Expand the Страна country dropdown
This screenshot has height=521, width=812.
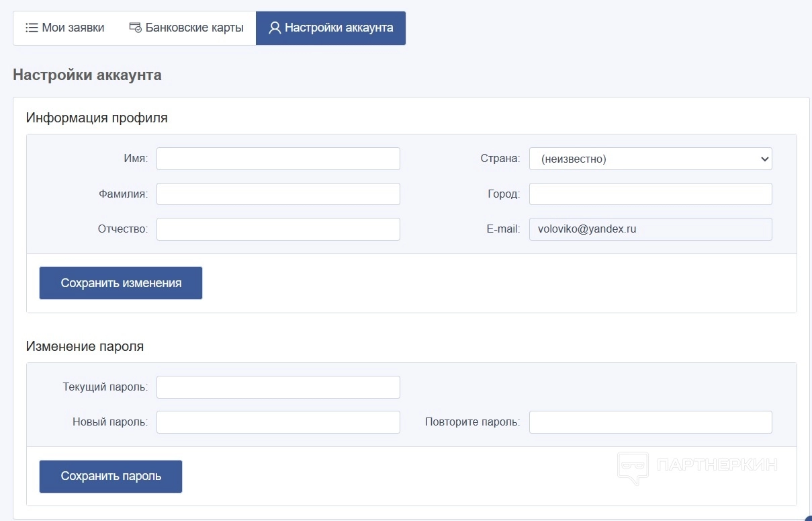(650, 159)
